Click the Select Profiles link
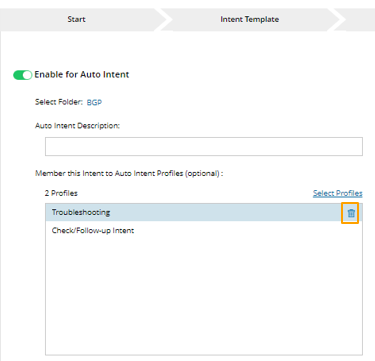375x361 pixels. (x=338, y=193)
